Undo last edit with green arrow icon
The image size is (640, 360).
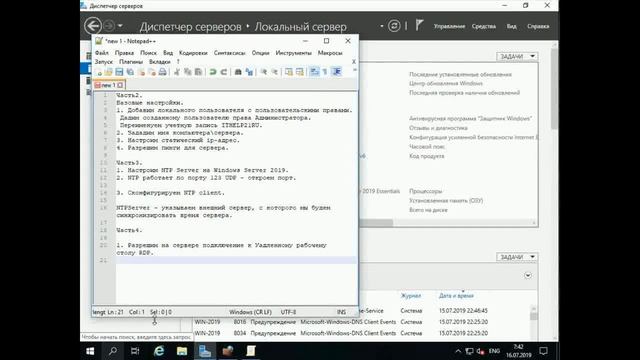coord(213,72)
